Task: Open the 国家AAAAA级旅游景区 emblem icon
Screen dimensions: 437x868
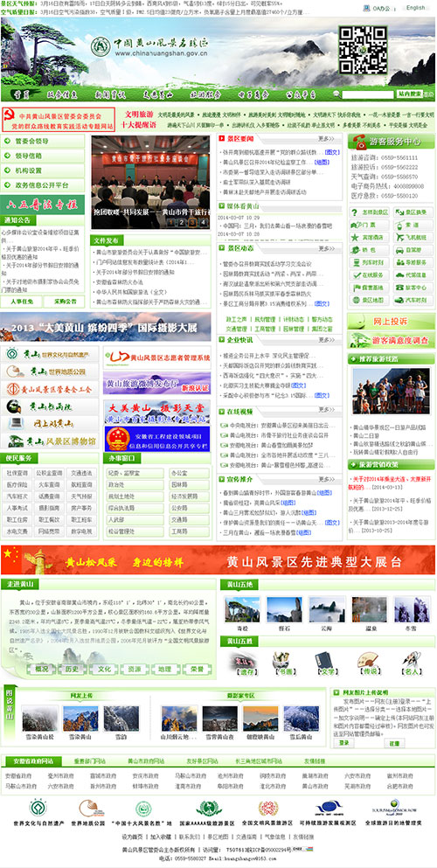Action: pos(209,809)
